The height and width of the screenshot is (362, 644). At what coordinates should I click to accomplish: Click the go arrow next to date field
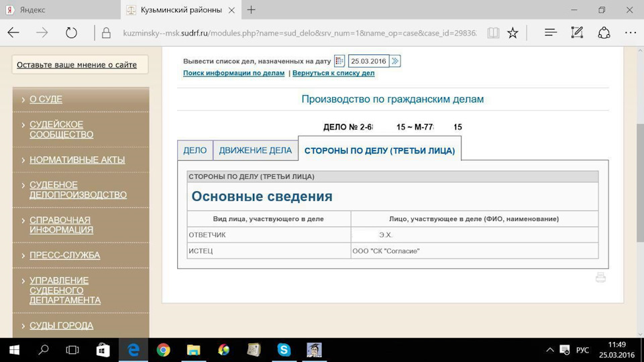(x=395, y=61)
